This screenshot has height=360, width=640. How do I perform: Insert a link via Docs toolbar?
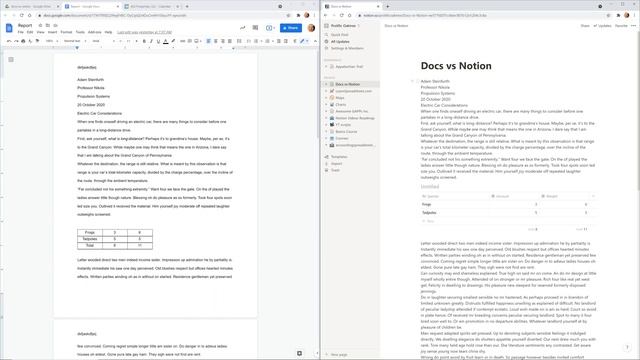(x=182, y=41)
